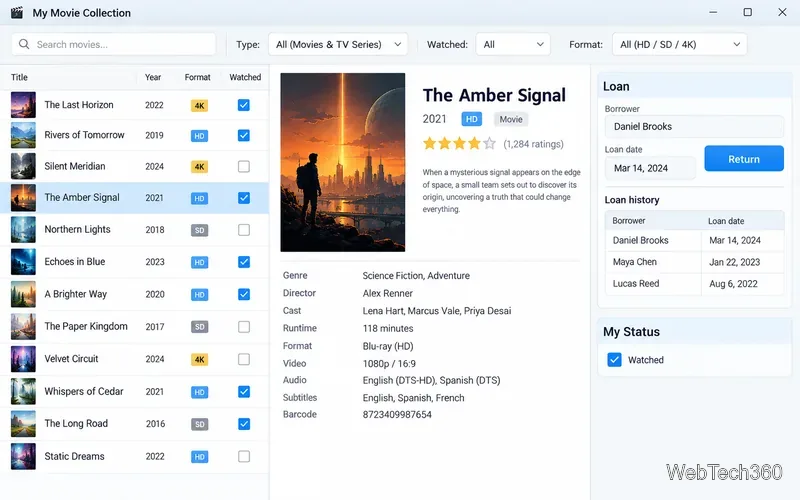Mark Northern Lights as watched
Image resolution: width=800 pixels, height=500 pixels.
pyautogui.click(x=244, y=230)
